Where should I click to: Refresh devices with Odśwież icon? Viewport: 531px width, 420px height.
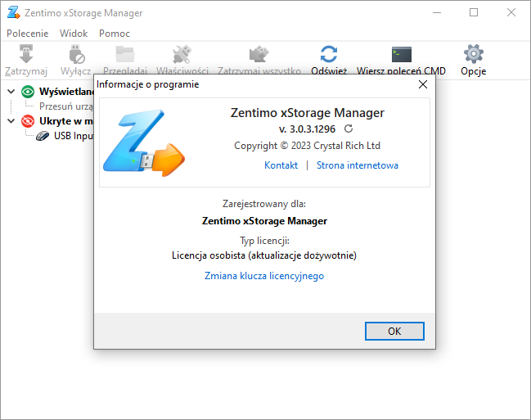click(329, 54)
